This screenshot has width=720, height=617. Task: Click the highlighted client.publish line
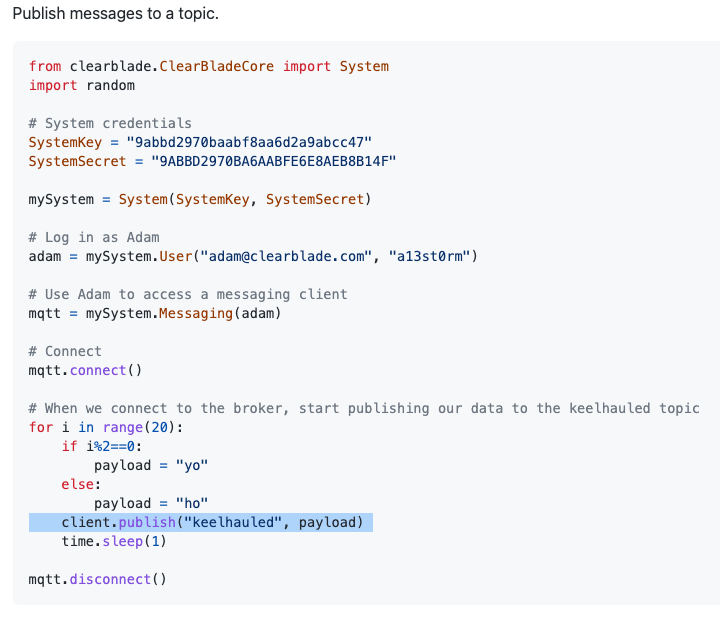click(x=201, y=522)
